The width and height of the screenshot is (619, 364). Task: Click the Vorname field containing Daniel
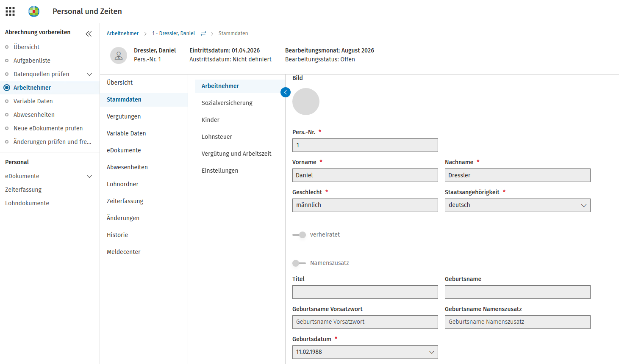(365, 175)
